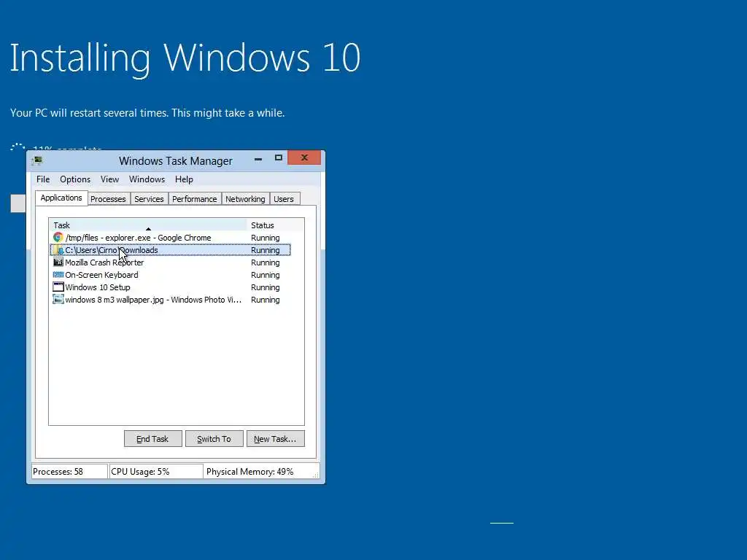Minimize the Windows Task Manager window
This screenshot has height=560, width=747.
pyautogui.click(x=258, y=158)
